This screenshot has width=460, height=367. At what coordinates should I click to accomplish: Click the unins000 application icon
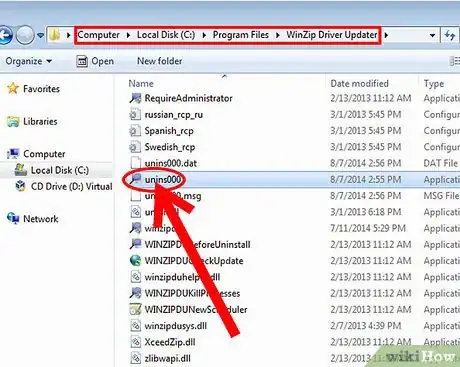tap(135, 179)
